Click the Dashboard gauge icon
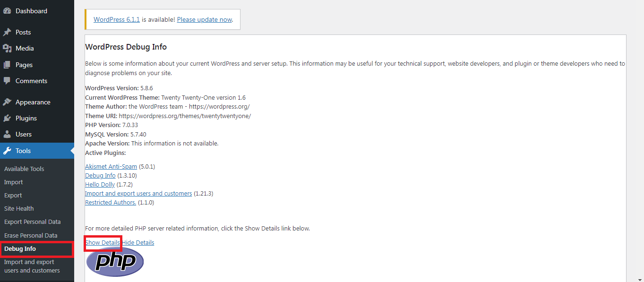Image resolution: width=644 pixels, height=282 pixels. [x=7, y=11]
